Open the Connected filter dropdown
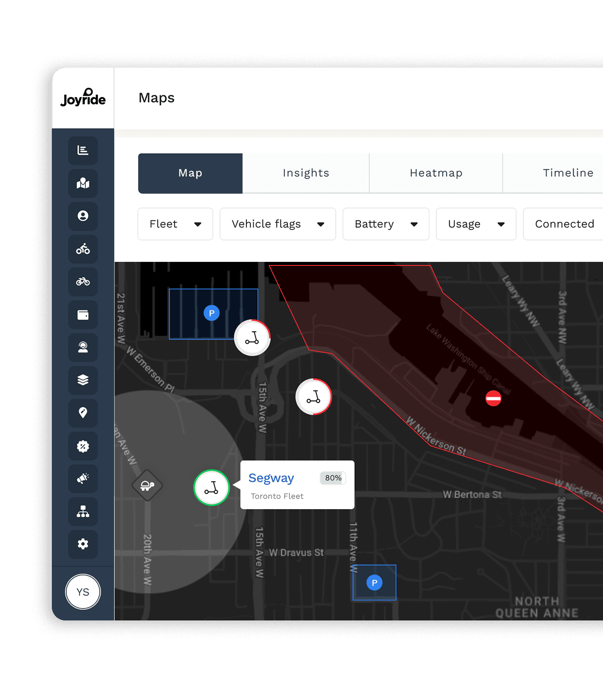The image size is (603, 700). click(x=564, y=224)
